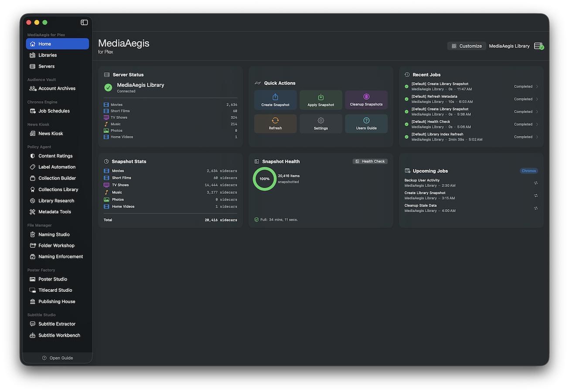Click Apply Snapshot quick action

320,100
